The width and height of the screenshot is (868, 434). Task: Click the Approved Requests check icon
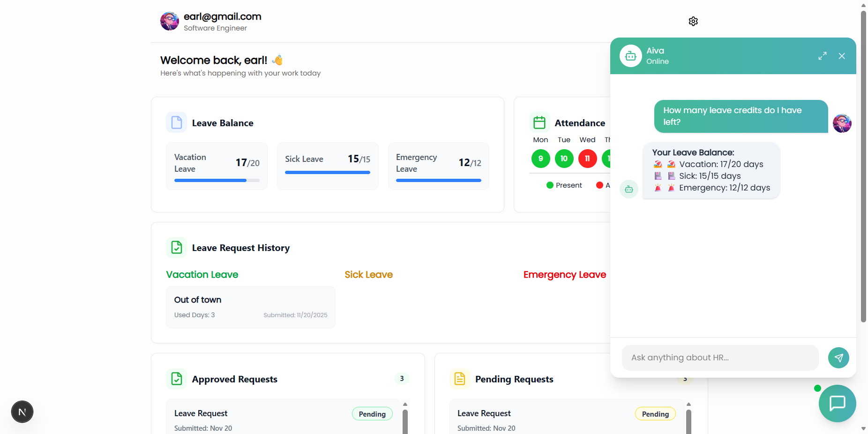coord(177,379)
